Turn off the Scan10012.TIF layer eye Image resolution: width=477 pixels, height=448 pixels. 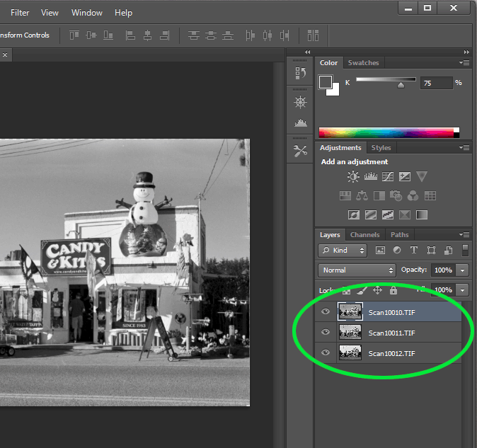coord(326,352)
